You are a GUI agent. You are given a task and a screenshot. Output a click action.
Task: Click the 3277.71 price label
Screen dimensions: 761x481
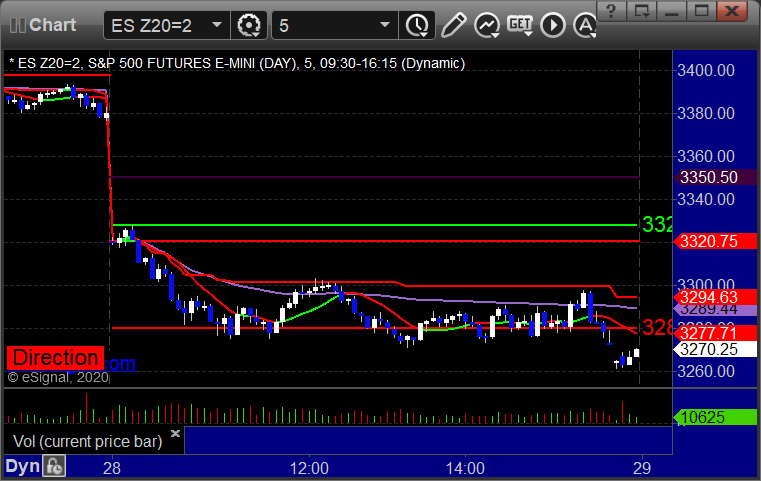tap(715, 333)
